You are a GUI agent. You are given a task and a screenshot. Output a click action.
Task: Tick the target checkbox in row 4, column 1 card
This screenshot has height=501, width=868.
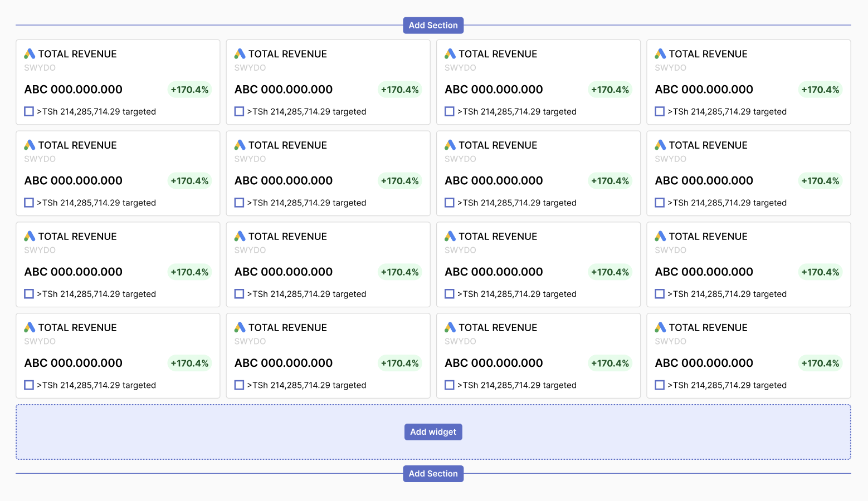[29, 385]
